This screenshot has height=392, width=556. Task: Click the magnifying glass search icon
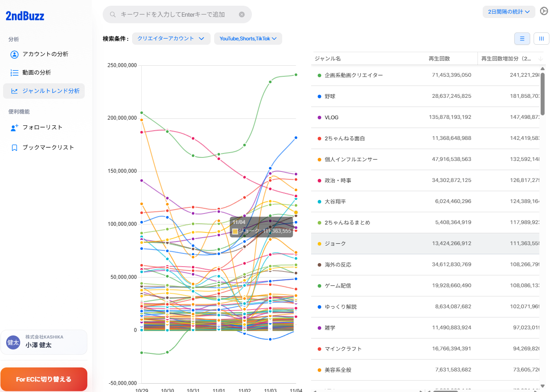pyautogui.click(x=113, y=14)
